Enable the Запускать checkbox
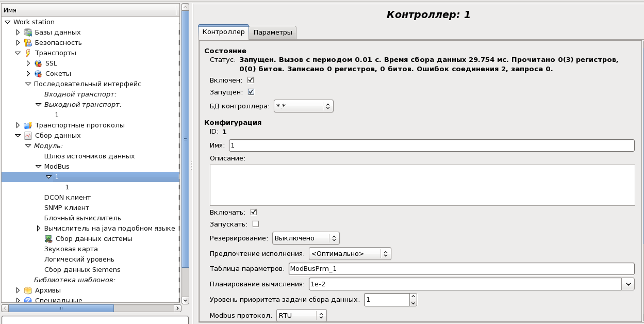 tap(255, 224)
